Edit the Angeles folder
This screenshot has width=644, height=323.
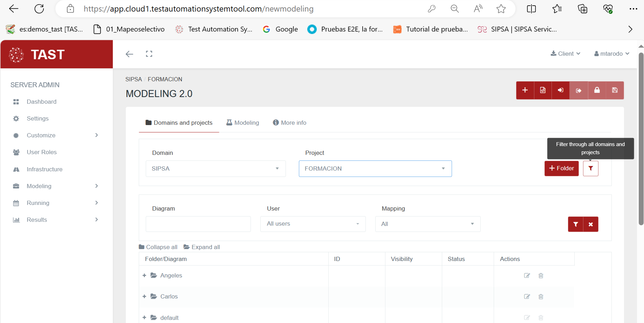(527, 276)
